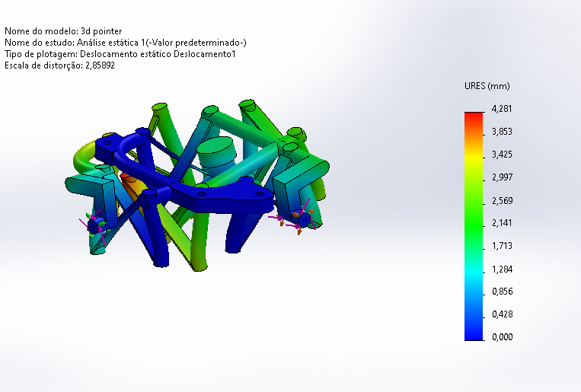Click the red top of the color scale bar
The image size is (581, 392).
(x=474, y=116)
